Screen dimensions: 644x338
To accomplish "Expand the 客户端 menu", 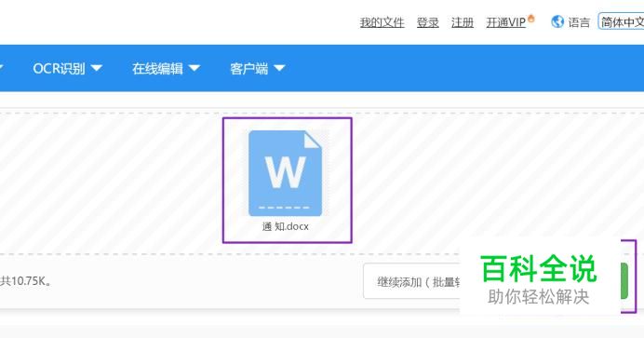I will pos(257,68).
